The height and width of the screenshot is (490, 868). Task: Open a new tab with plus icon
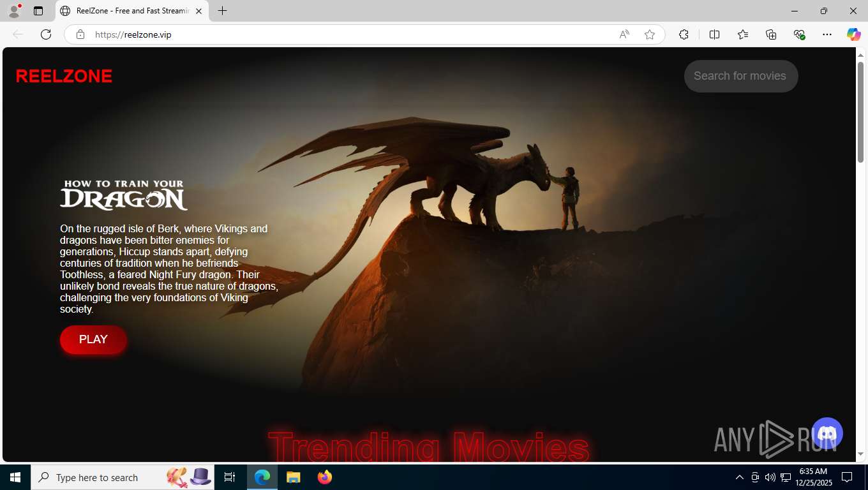coord(222,11)
